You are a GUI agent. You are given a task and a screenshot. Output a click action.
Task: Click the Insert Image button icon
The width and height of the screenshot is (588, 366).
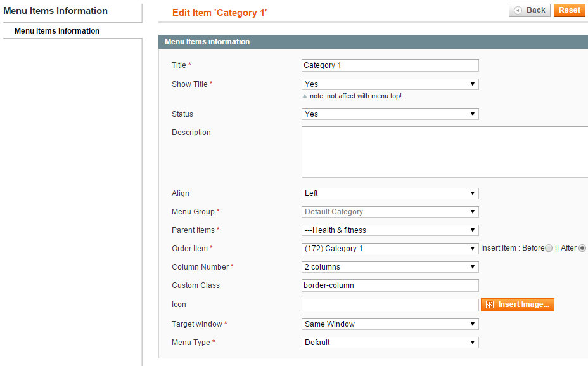[x=490, y=304]
